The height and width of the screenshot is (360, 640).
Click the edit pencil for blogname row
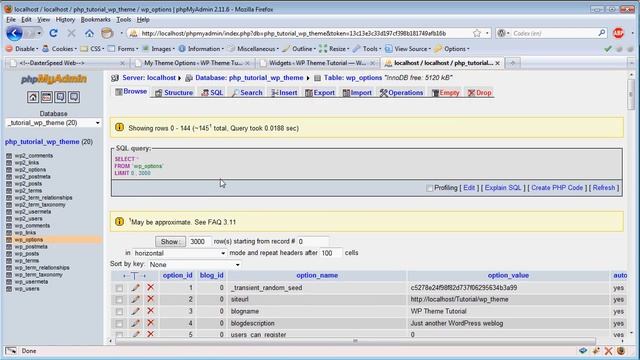click(136, 311)
